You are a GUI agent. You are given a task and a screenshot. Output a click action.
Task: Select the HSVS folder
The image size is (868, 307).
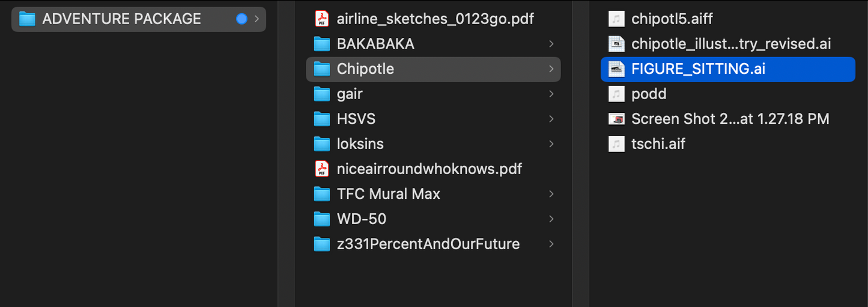point(356,119)
